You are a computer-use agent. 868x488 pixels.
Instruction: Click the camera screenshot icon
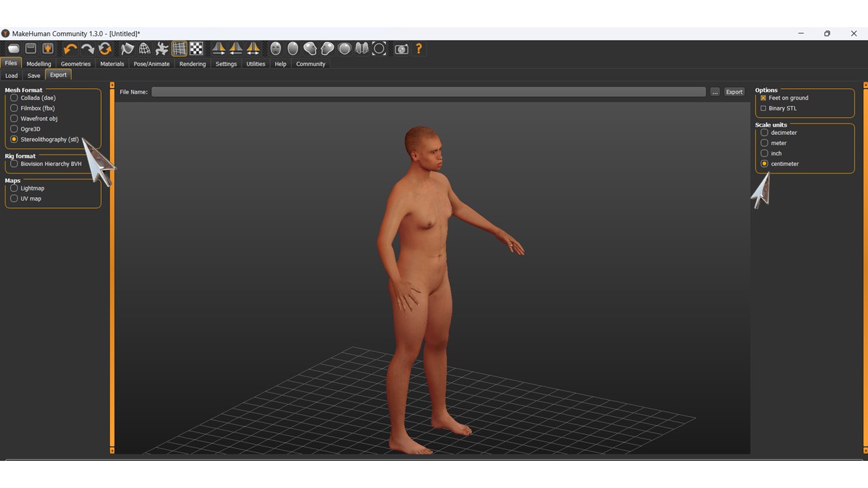pos(401,49)
